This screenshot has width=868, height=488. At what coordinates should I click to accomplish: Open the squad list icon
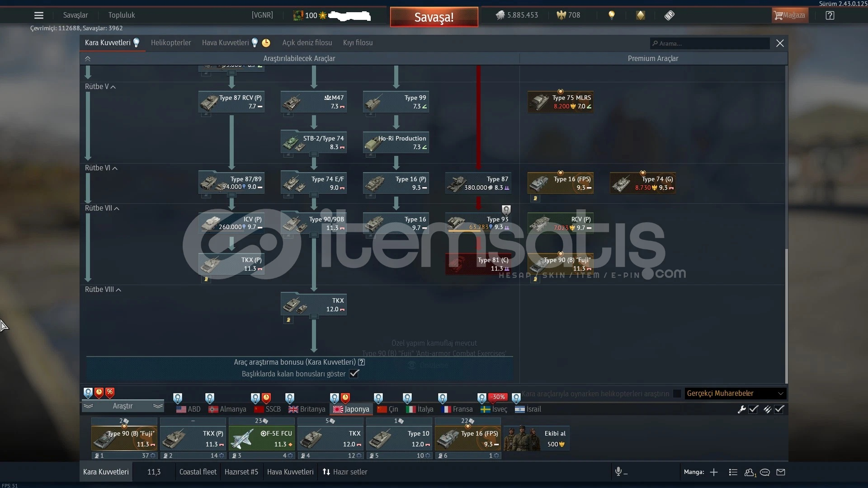tap(733, 472)
